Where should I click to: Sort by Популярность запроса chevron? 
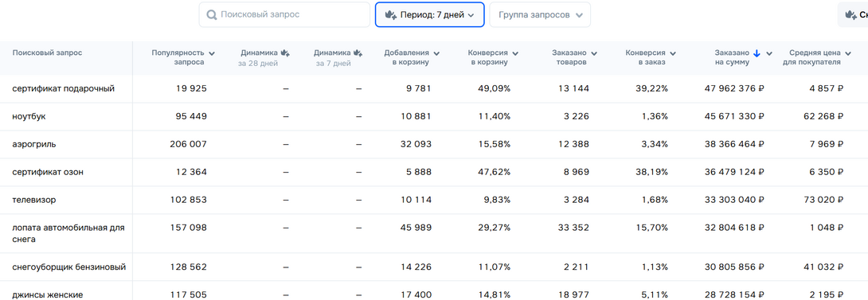click(212, 53)
